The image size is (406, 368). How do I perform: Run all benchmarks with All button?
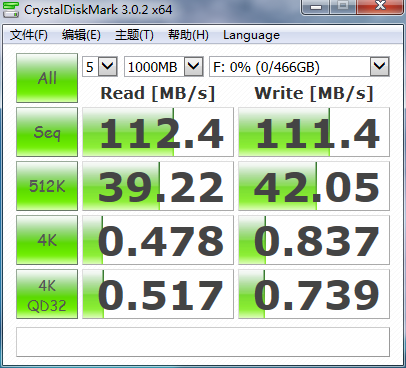[47, 78]
